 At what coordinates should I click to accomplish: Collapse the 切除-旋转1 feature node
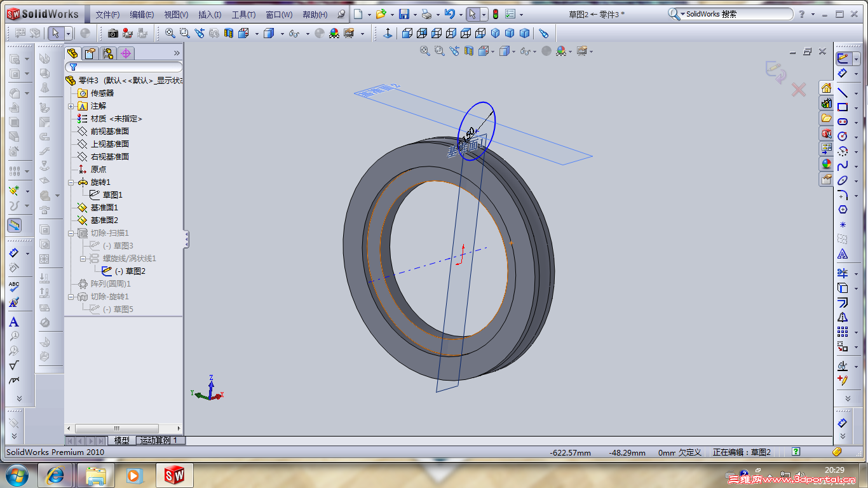click(71, 297)
